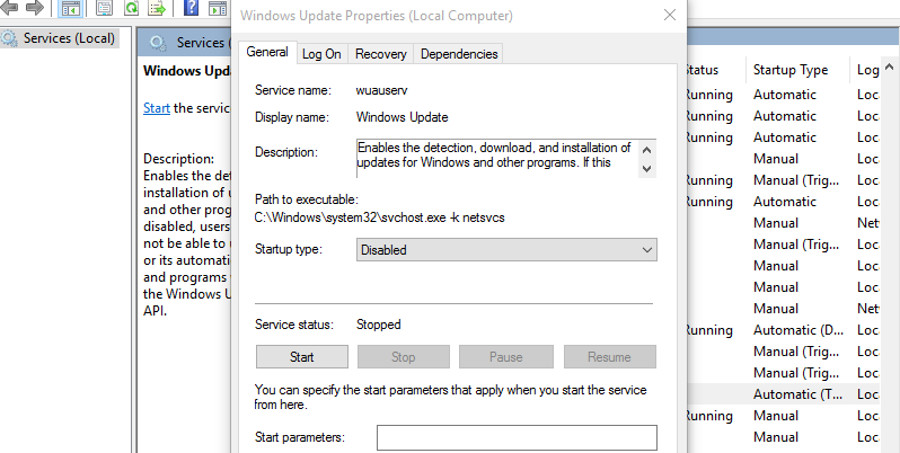
Task: Switch to the General tab
Action: pos(267,52)
